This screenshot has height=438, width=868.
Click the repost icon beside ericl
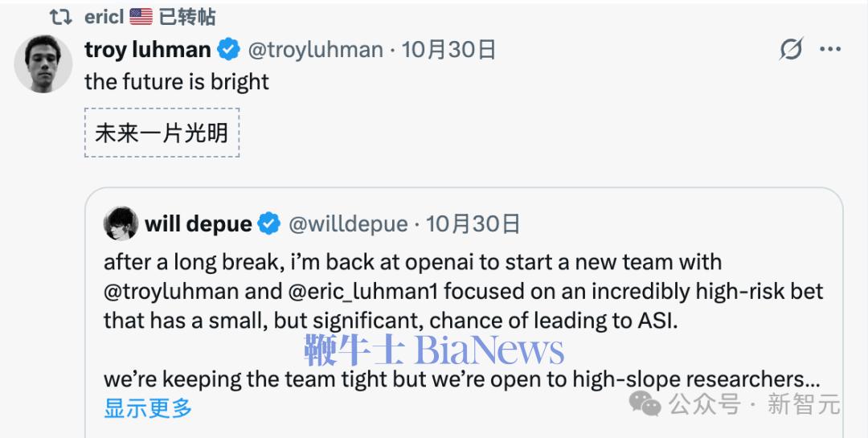(61, 17)
